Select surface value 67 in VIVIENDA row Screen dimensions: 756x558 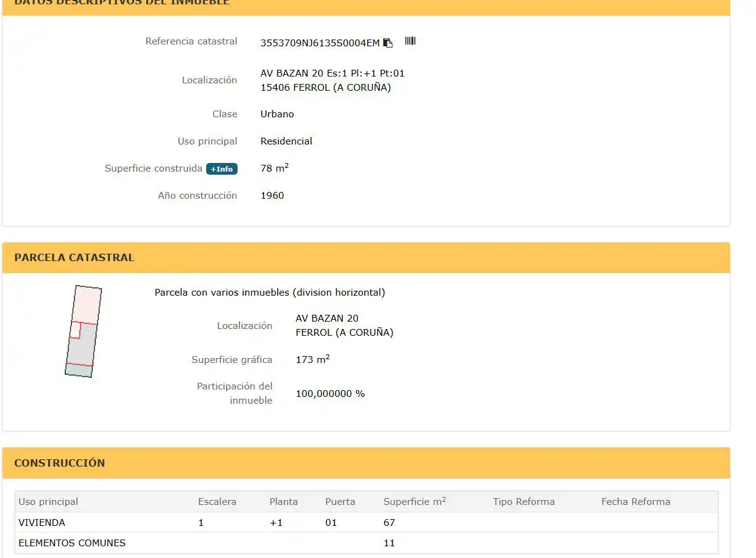pos(389,523)
